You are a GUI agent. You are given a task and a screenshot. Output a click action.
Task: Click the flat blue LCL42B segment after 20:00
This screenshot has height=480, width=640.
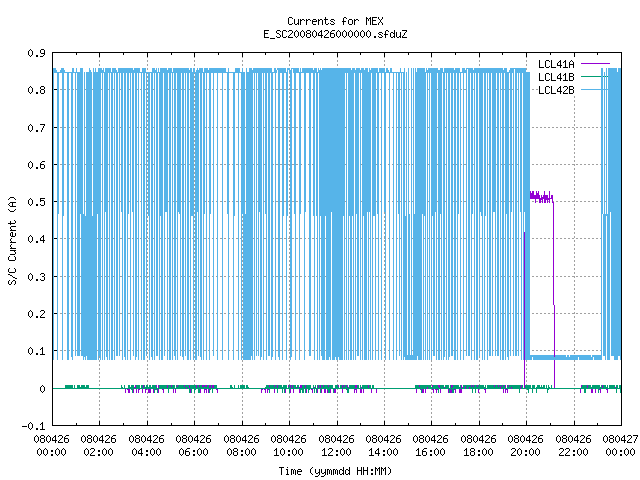pyautogui.click(x=565, y=358)
